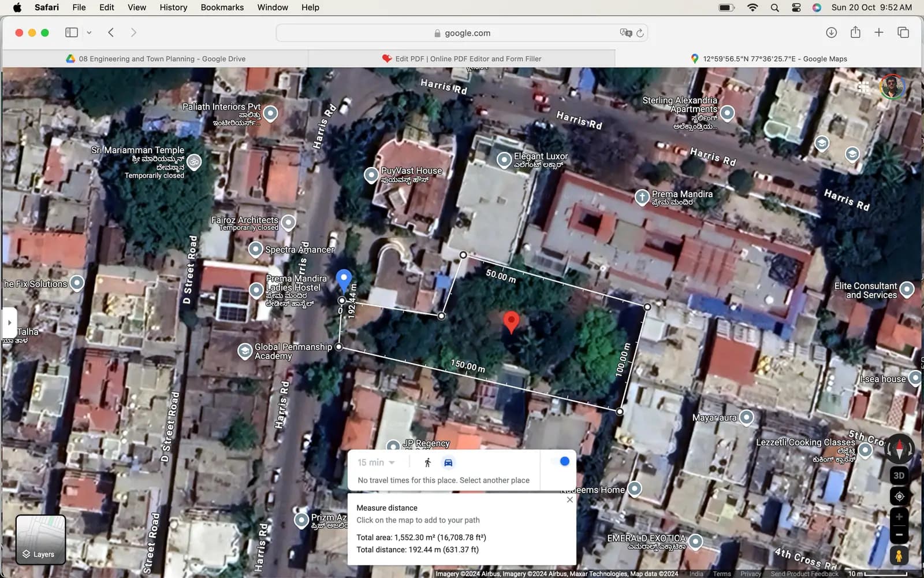Open the Layers thumbnail on the map
924x578 pixels.
point(40,539)
